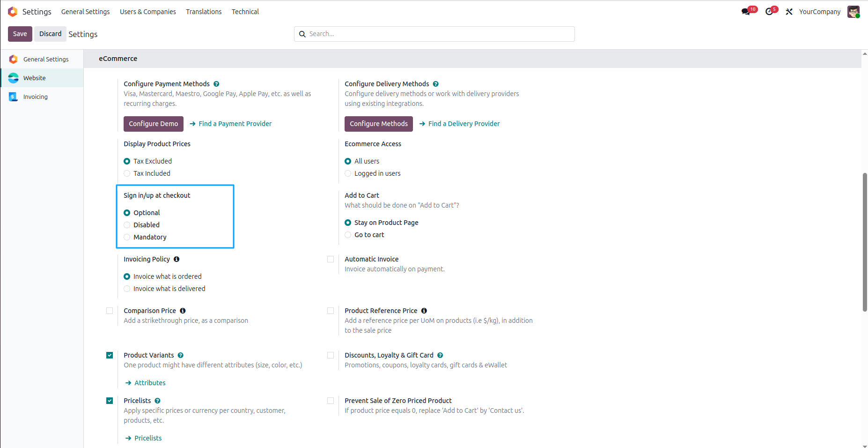868x448 pixels.
Task: Open help for Configure Payment Methods
Action: click(x=216, y=84)
